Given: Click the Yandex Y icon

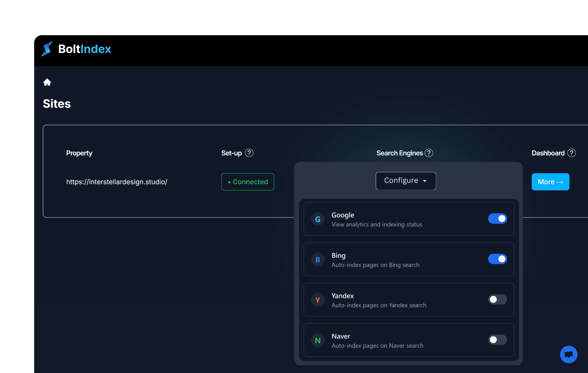Looking at the screenshot, I should (318, 300).
